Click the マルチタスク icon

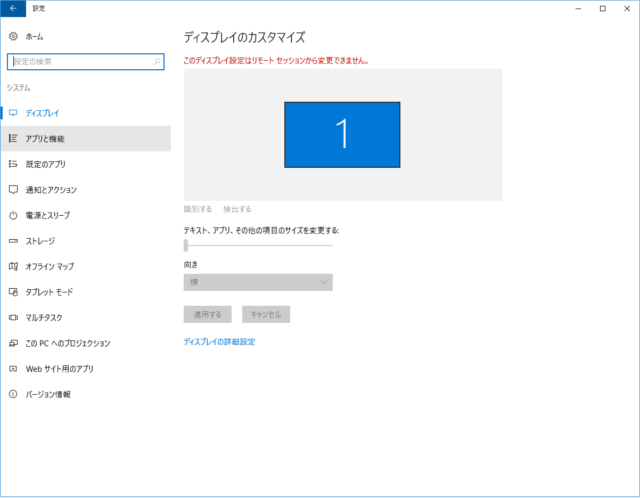13,318
